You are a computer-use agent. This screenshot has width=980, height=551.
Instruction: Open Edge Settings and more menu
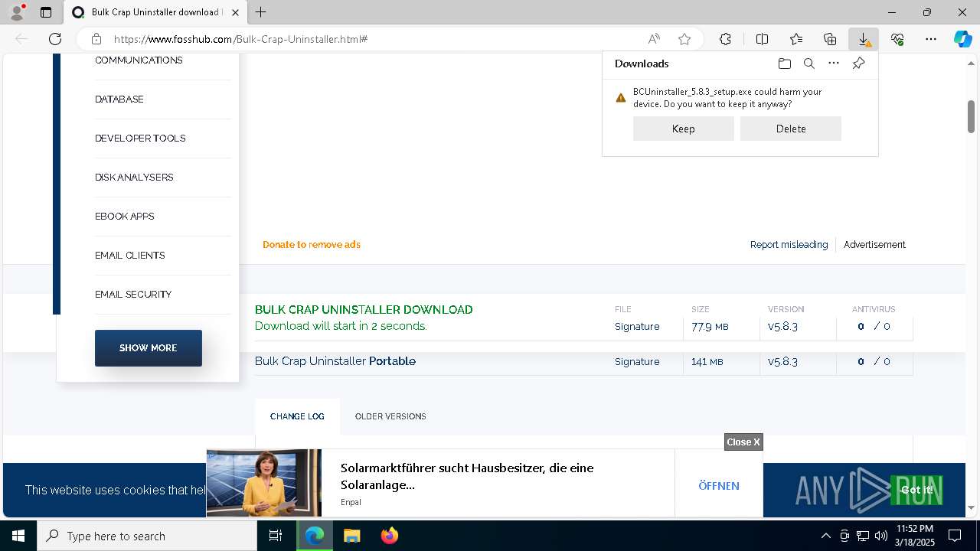pos(931,39)
